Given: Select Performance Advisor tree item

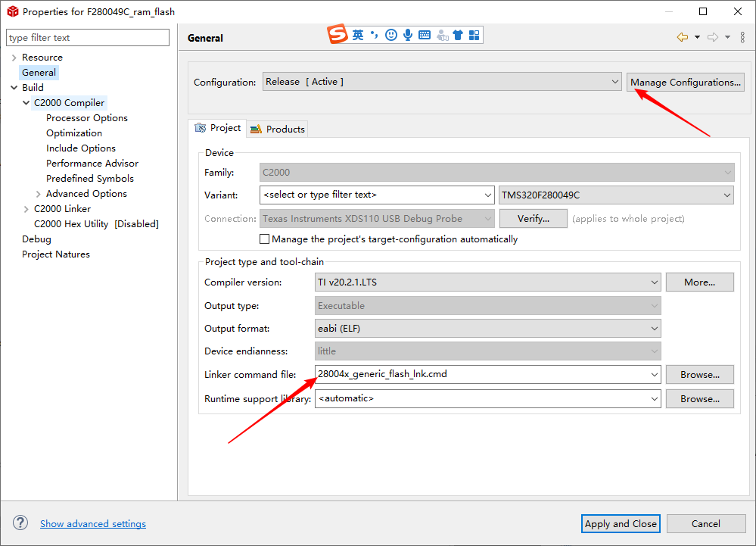Looking at the screenshot, I should [92, 163].
